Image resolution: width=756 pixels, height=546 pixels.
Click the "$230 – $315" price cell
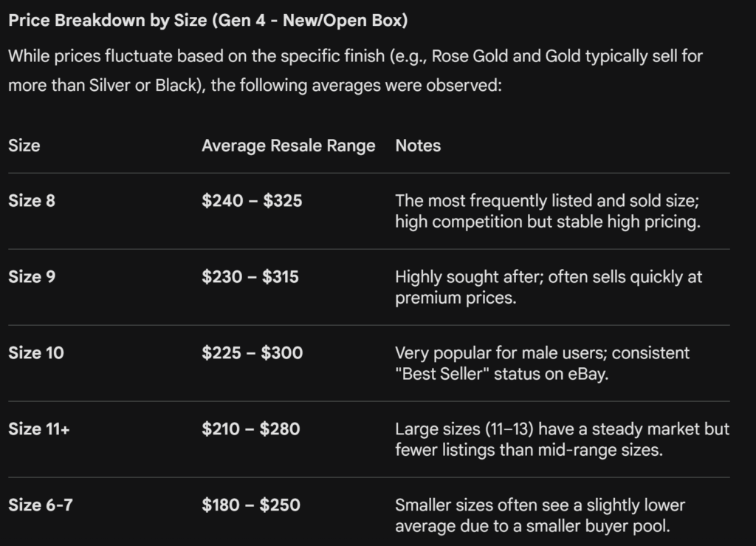(x=250, y=276)
